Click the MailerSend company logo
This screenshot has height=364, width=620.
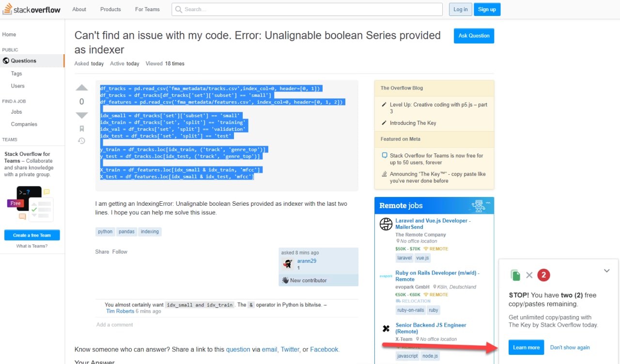pyautogui.click(x=386, y=224)
